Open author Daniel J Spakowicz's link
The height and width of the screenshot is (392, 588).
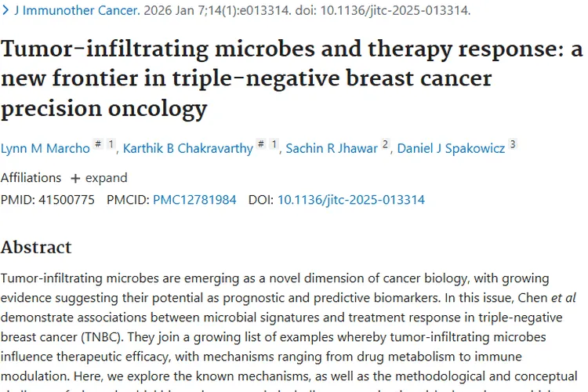tap(451, 148)
